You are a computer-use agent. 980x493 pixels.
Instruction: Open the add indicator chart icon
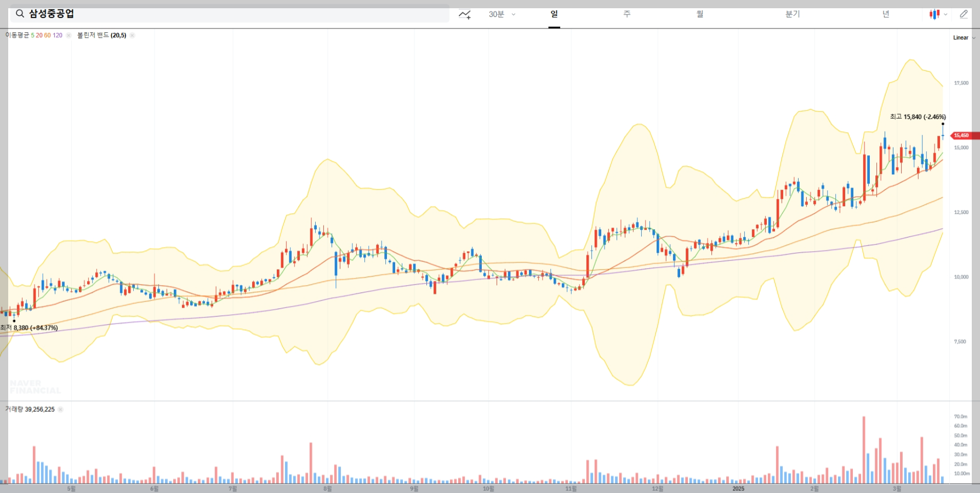coord(465,14)
